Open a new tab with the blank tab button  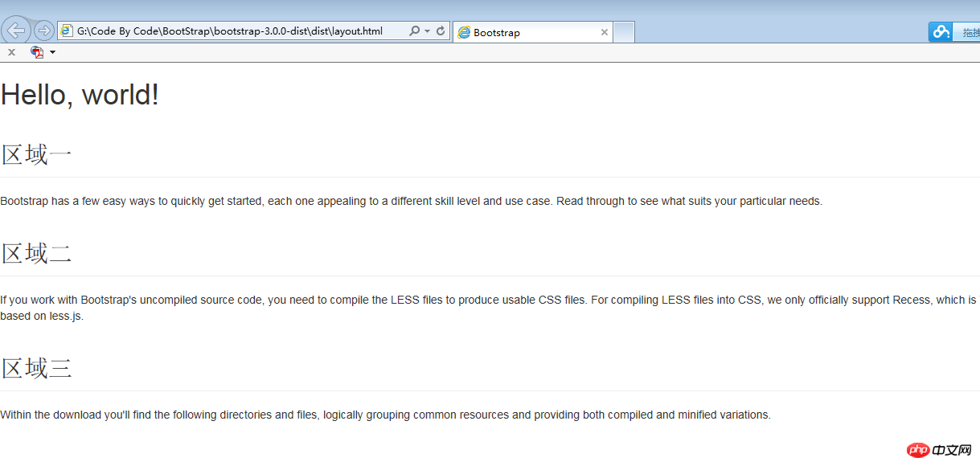[624, 32]
